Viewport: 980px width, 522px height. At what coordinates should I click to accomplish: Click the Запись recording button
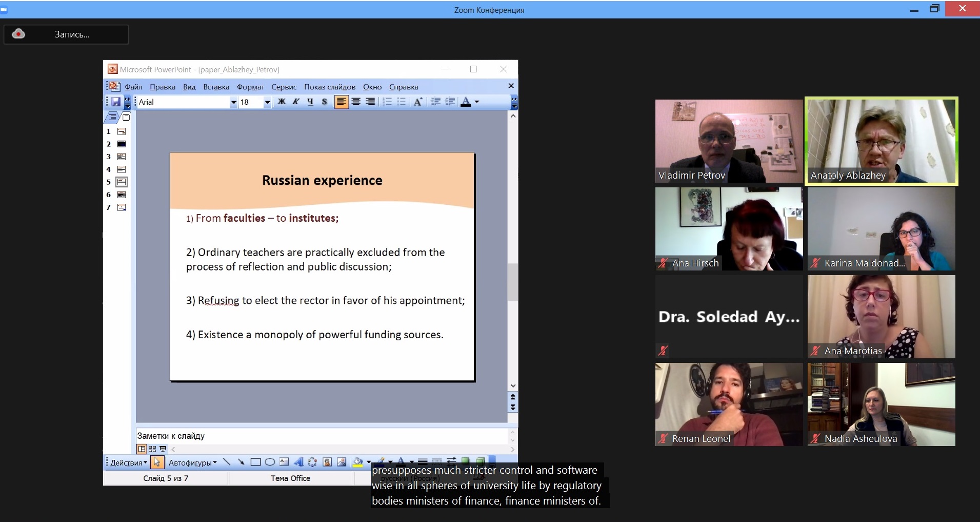point(66,34)
